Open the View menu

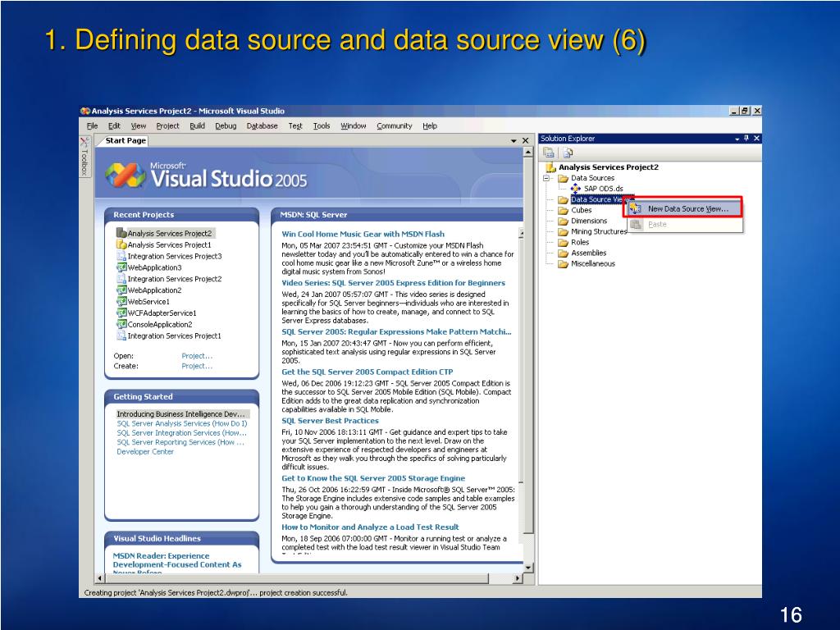(x=138, y=126)
